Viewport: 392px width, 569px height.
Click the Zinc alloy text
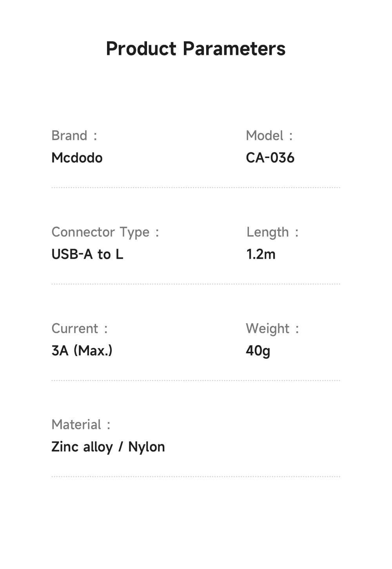(82, 447)
